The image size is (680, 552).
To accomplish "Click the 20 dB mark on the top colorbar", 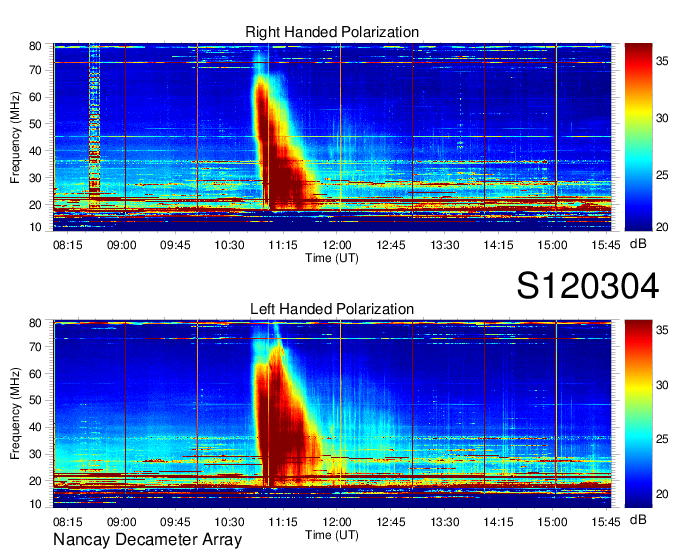I will [662, 227].
